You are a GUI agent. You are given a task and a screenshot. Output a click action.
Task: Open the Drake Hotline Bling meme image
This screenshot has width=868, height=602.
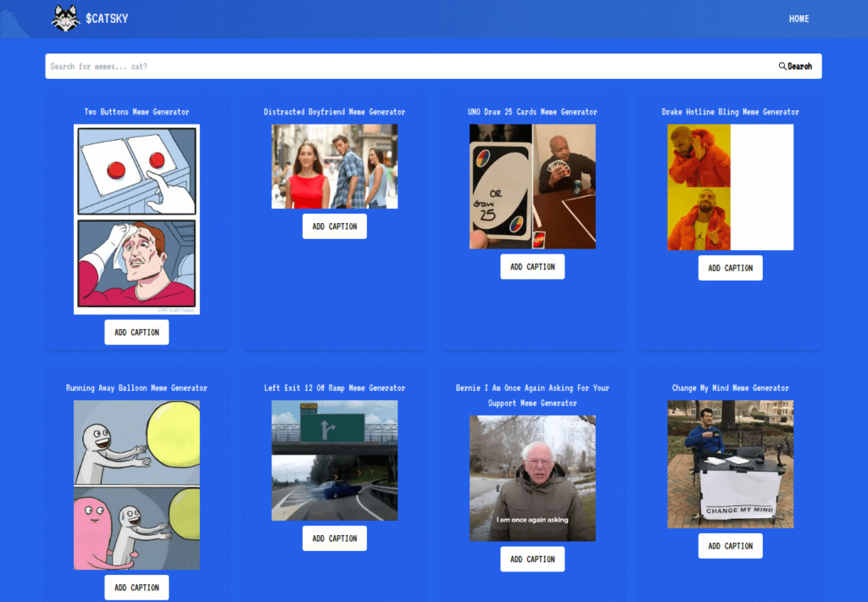[x=730, y=187]
